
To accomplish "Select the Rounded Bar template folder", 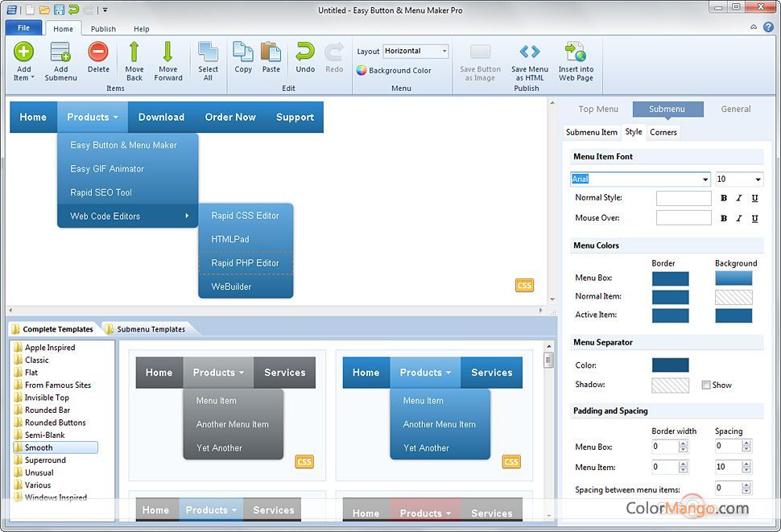I will (x=48, y=410).
